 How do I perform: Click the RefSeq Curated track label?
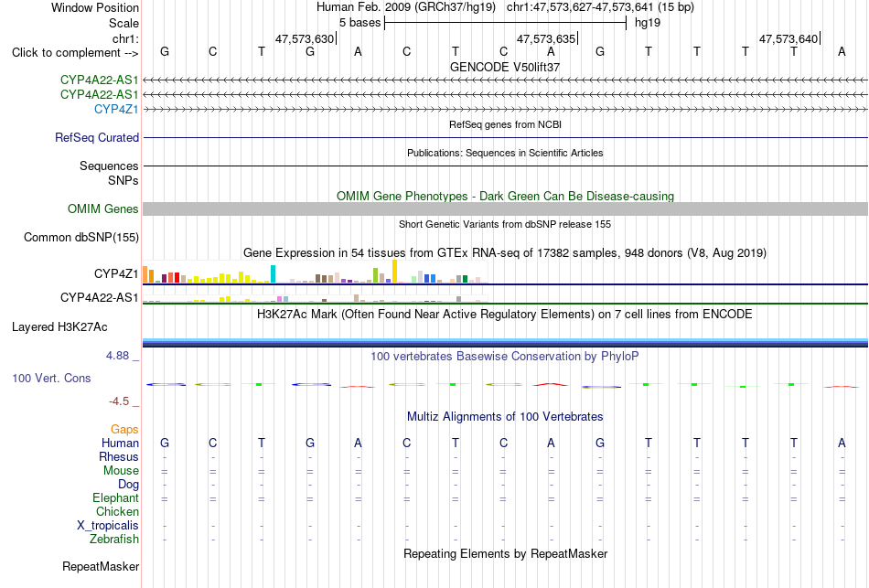97,137
